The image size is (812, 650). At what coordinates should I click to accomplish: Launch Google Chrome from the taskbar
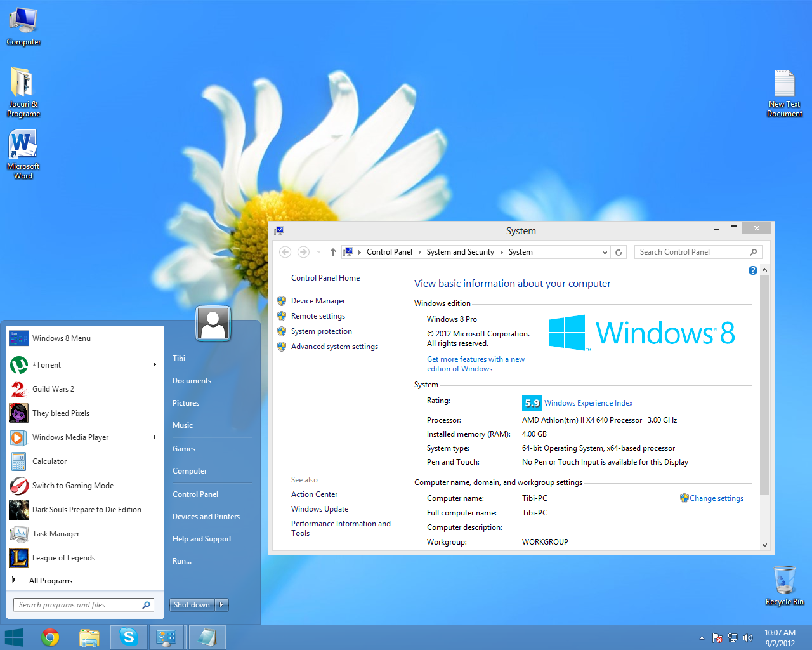pyautogui.click(x=50, y=637)
